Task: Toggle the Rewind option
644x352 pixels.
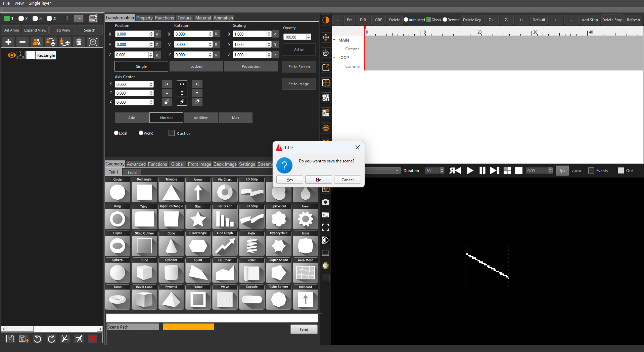Action: pyautogui.click(x=445, y=19)
